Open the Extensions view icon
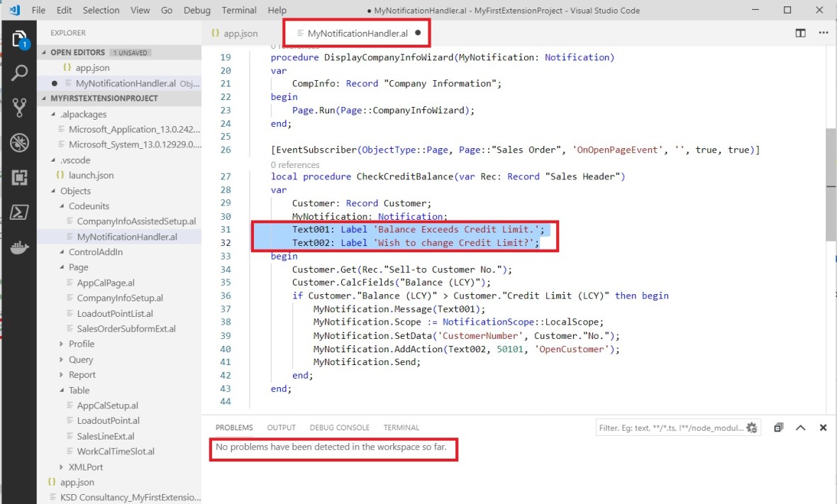 coord(19,177)
